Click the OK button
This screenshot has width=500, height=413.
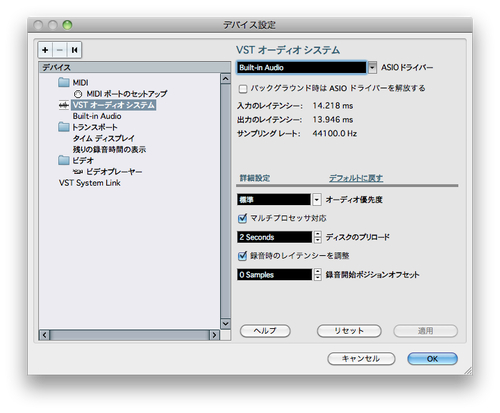click(432, 359)
